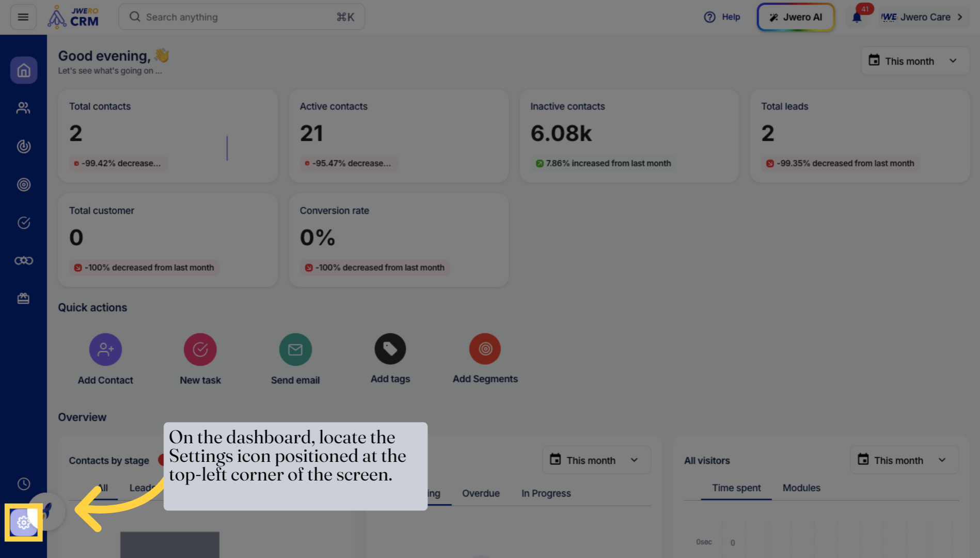The width and height of the screenshot is (980, 558).
Task: Open Add Segments quick action
Action: tap(485, 349)
